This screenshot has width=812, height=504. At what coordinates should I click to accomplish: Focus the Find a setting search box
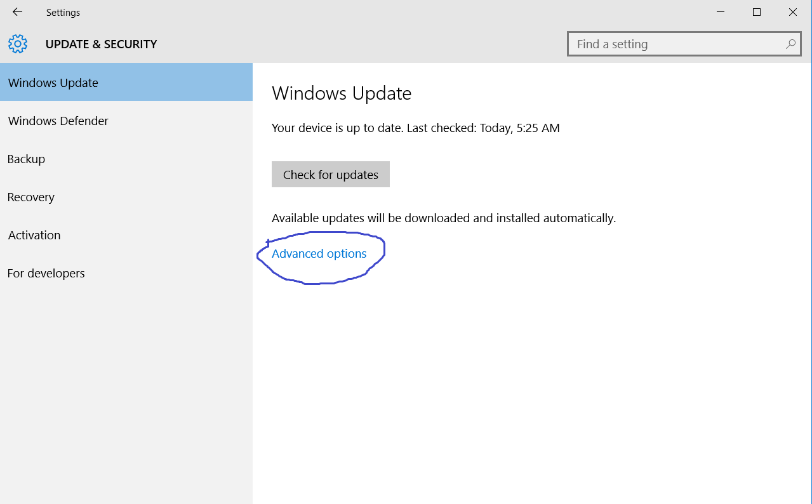click(x=684, y=44)
